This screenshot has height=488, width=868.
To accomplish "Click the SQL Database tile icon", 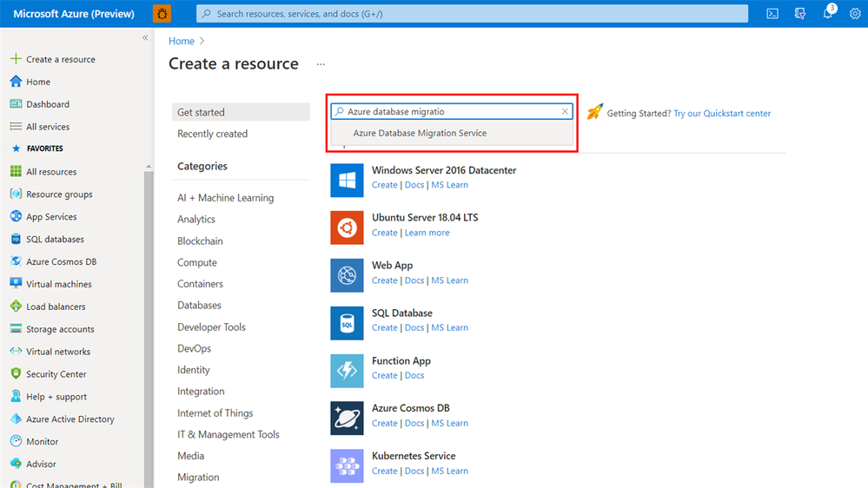I will click(347, 323).
